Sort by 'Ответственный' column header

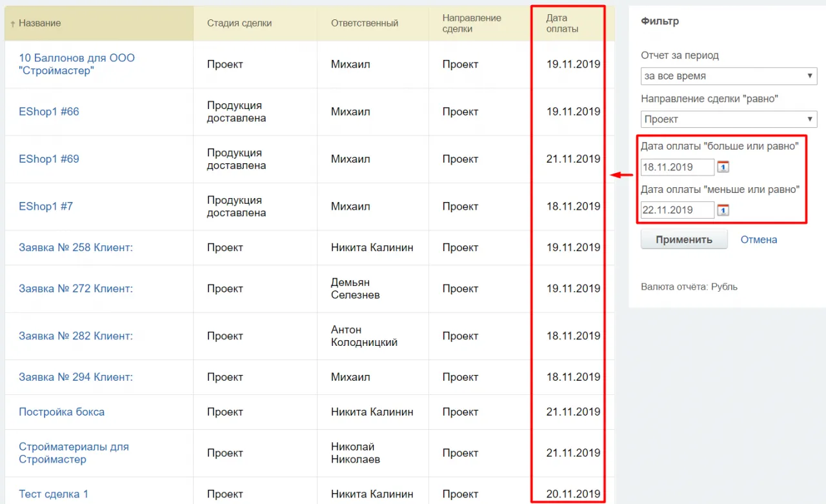365,23
